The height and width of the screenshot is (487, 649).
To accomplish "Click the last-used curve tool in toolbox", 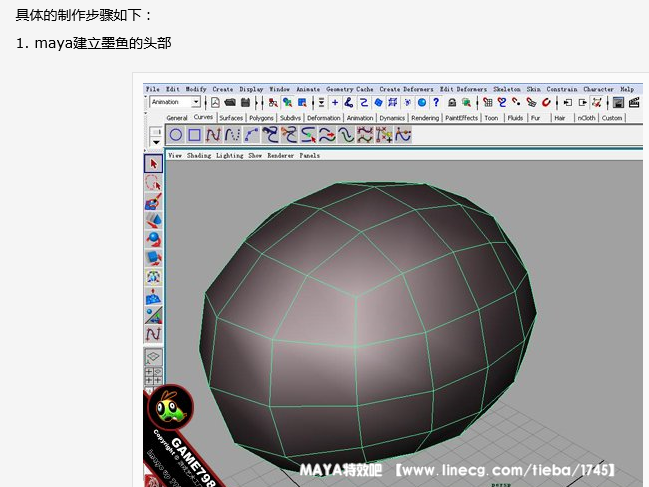I will 154,333.
